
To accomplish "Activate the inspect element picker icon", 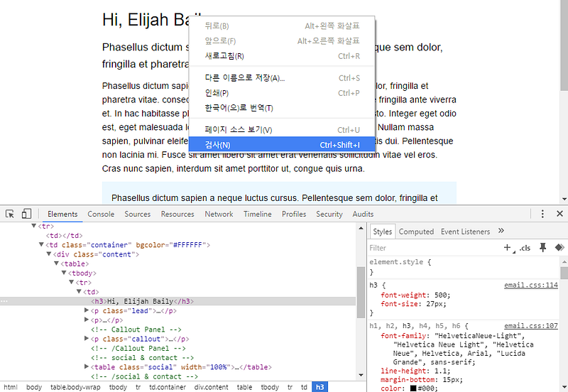I will 10,214.
